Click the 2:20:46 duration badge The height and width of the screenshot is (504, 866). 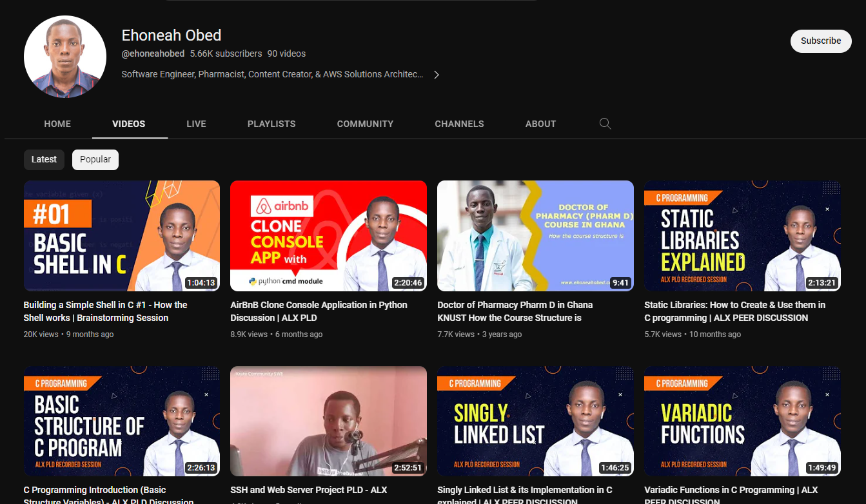coord(408,282)
